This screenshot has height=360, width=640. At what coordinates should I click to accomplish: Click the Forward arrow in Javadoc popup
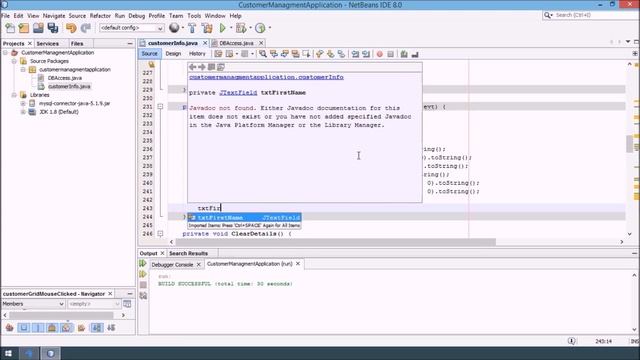point(202,67)
